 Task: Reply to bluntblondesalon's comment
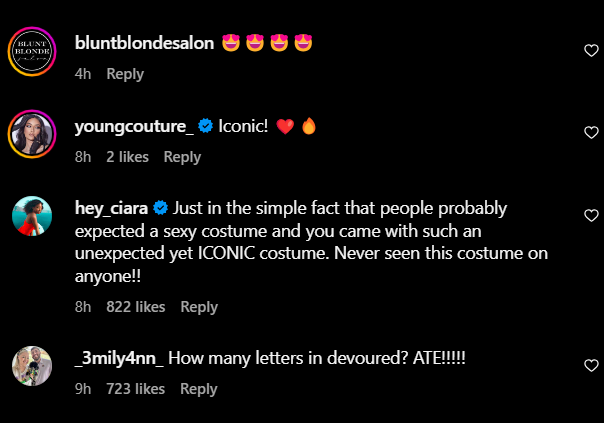(x=125, y=74)
